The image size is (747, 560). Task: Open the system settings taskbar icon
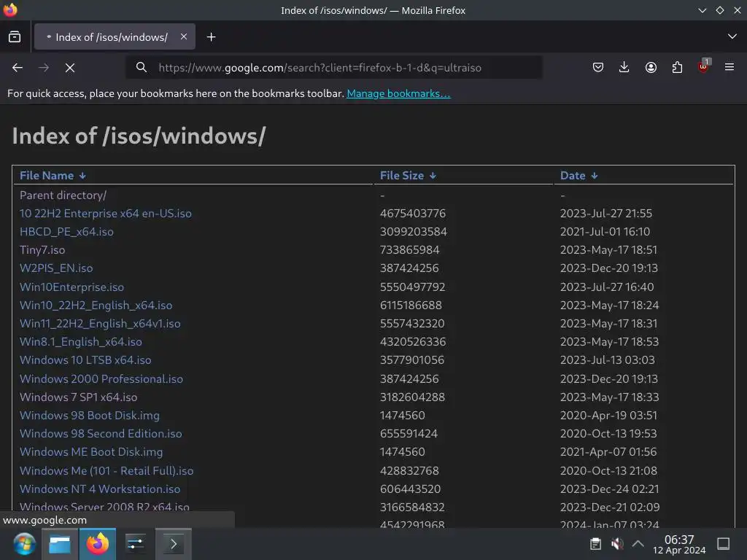(x=135, y=544)
